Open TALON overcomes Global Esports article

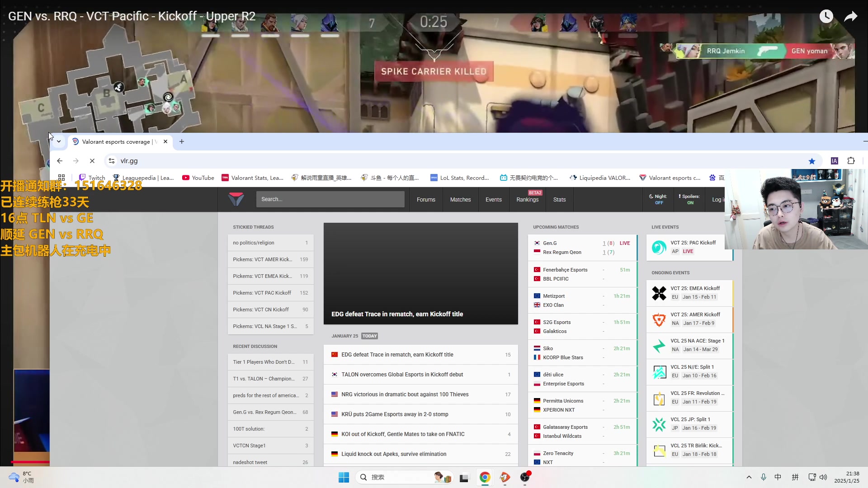click(x=420, y=375)
